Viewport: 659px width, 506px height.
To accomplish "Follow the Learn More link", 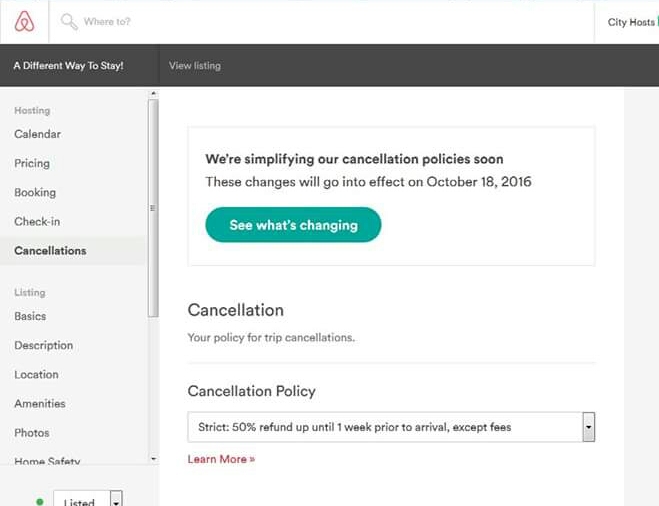I will tap(221, 459).
